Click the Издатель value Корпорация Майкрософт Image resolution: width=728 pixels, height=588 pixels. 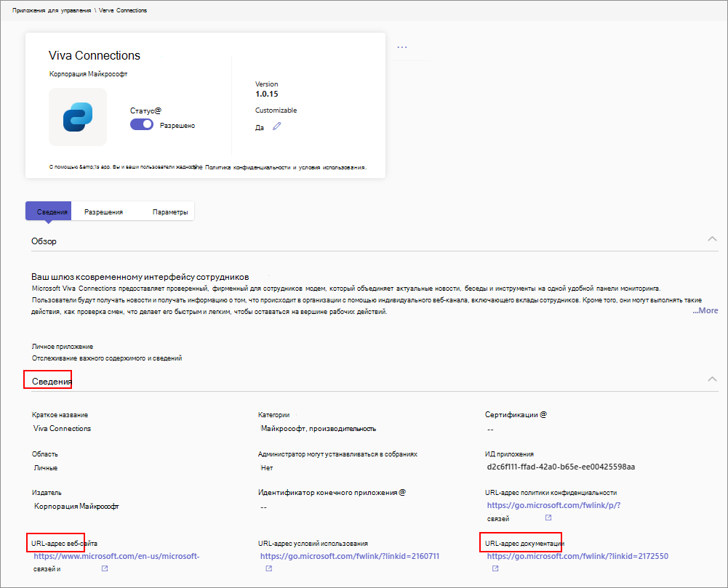[76, 507]
